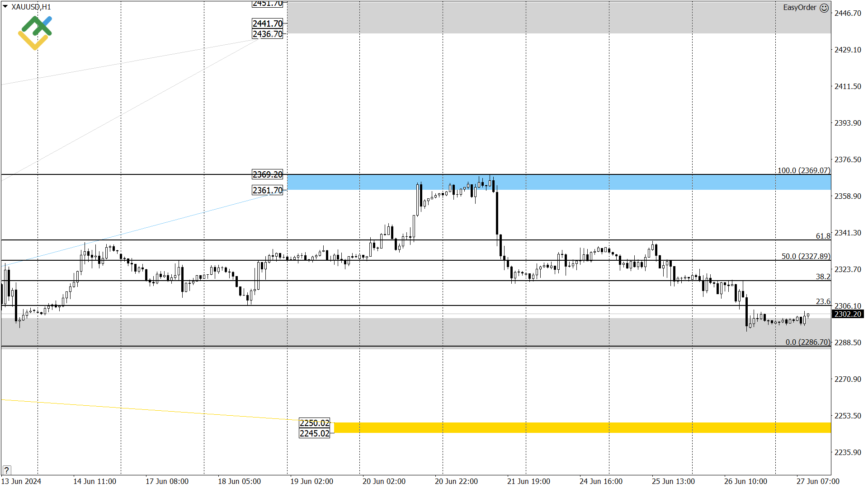The image size is (868, 488).
Task: Click the 2323.70 price scale value
Action: coord(848,269)
